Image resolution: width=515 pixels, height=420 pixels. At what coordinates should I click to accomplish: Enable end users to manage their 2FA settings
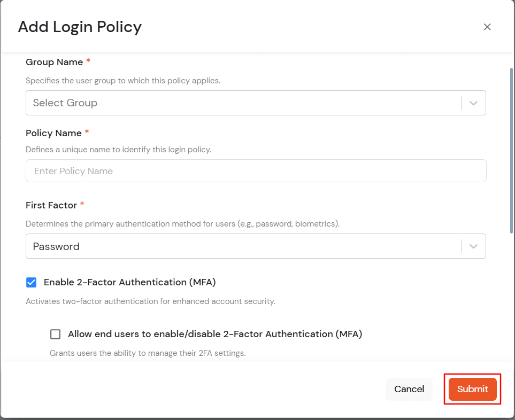[55, 333]
